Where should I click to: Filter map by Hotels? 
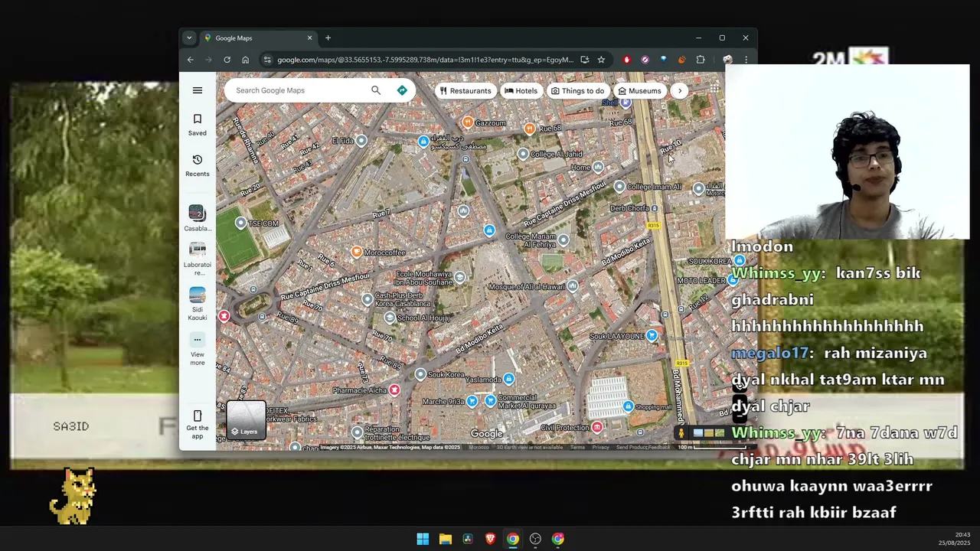pyautogui.click(x=521, y=90)
